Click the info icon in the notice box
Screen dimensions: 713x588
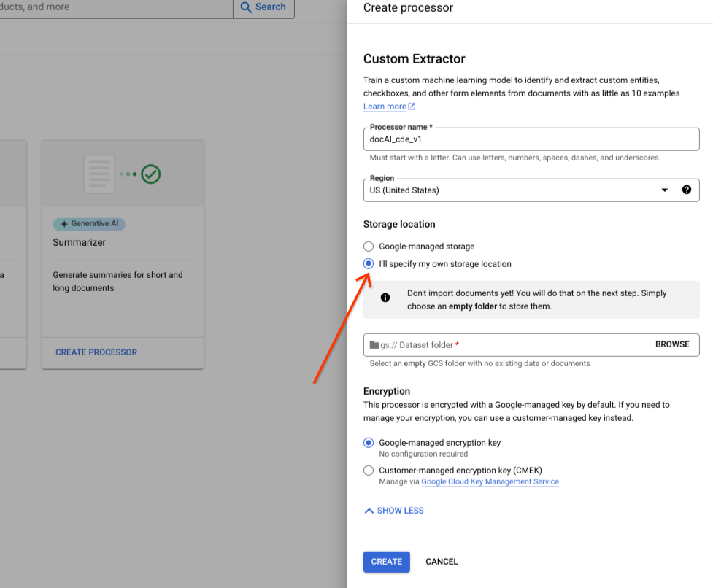pos(385,298)
